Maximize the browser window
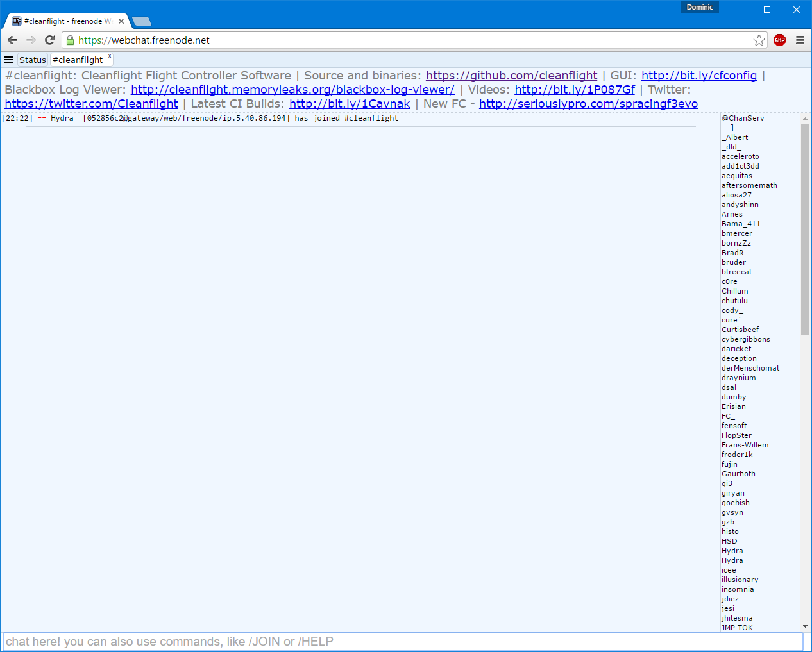 767,10
